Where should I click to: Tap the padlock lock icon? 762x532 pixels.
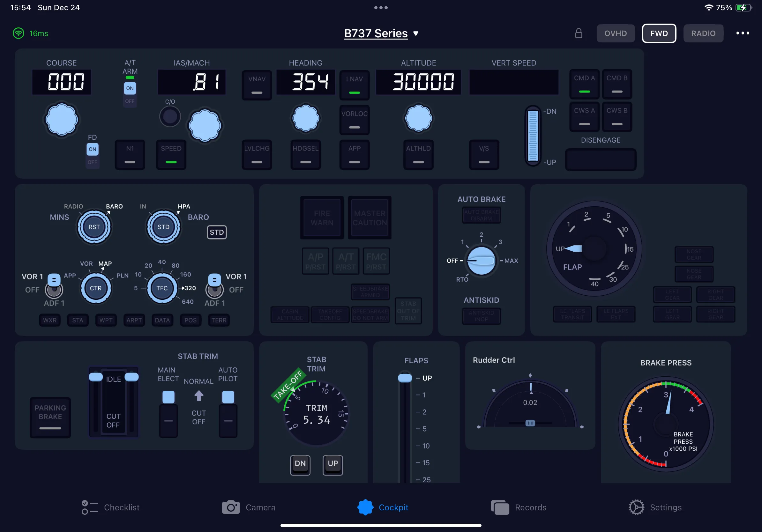(x=579, y=33)
